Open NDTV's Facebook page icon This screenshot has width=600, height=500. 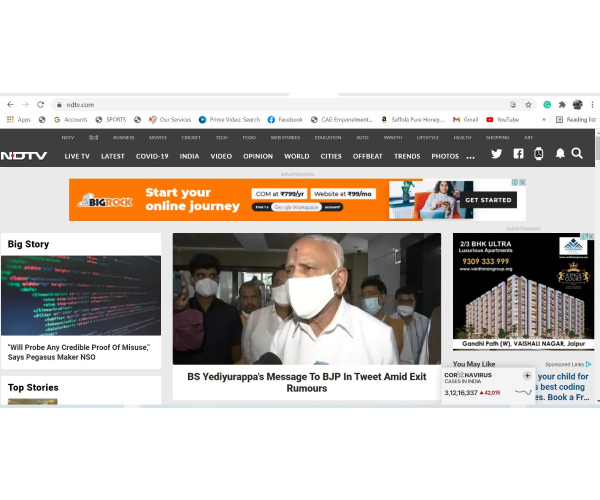pos(518,154)
